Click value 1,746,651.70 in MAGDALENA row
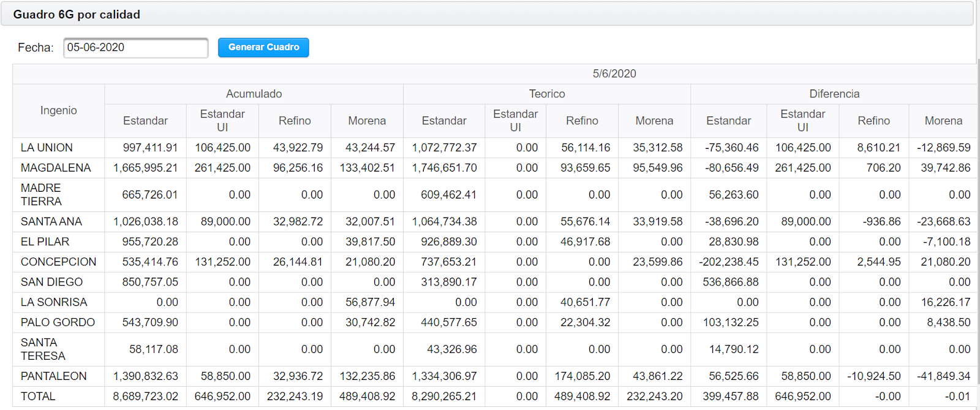Viewport: 980px width, 410px height. [x=444, y=168]
